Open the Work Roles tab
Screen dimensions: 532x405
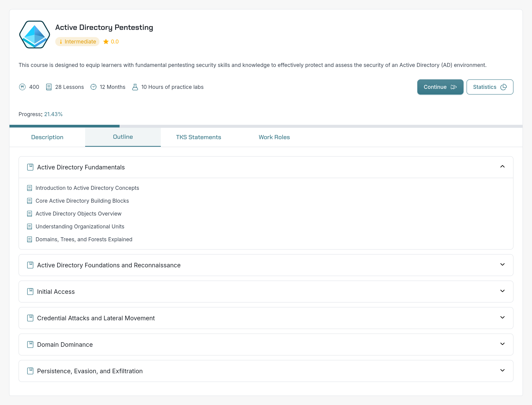click(x=274, y=137)
